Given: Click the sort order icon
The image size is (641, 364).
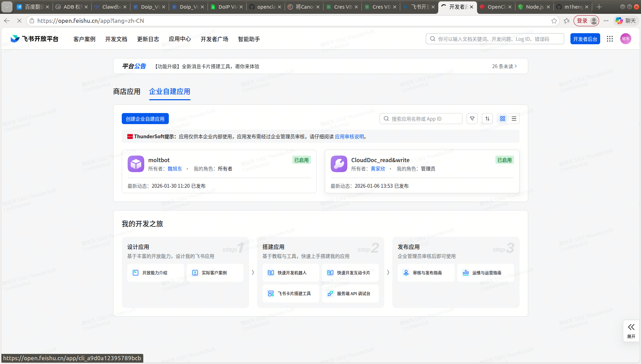Looking at the screenshot, I should pos(487,119).
